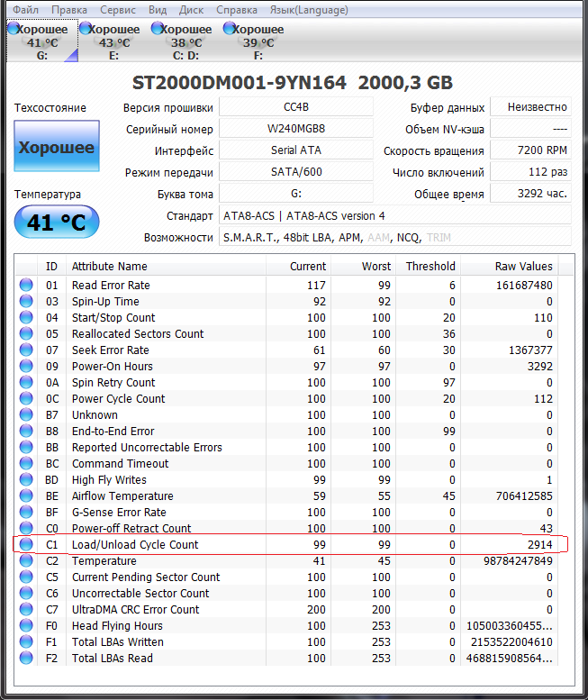This screenshot has height=700, width=588.
Task: Click the Threshold column header
Action: tap(428, 266)
